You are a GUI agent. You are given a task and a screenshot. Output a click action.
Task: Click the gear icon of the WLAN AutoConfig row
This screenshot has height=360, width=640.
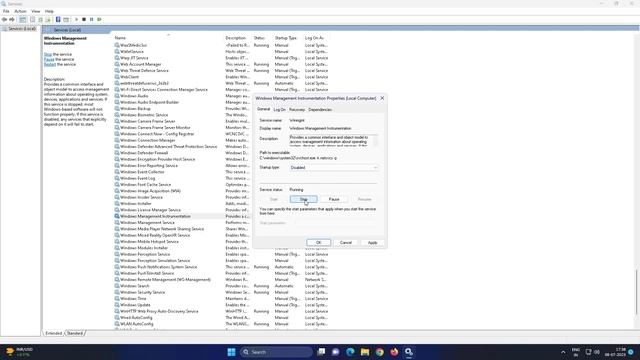coord(117,324)
